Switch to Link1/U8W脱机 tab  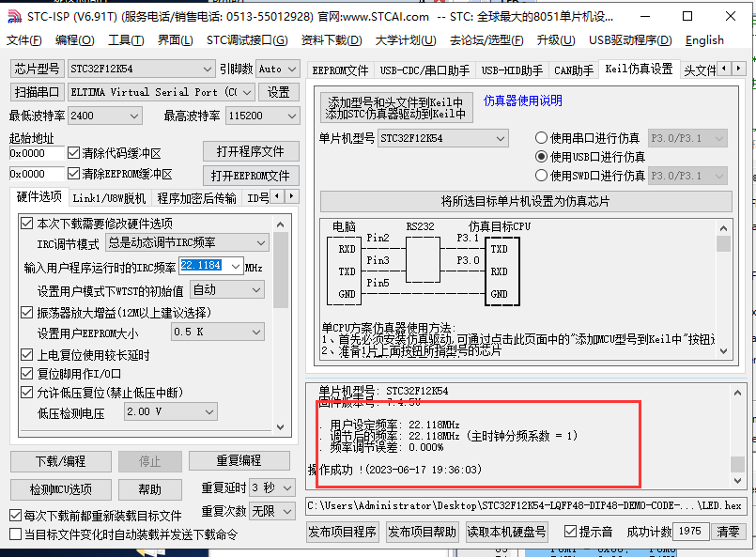109,198
